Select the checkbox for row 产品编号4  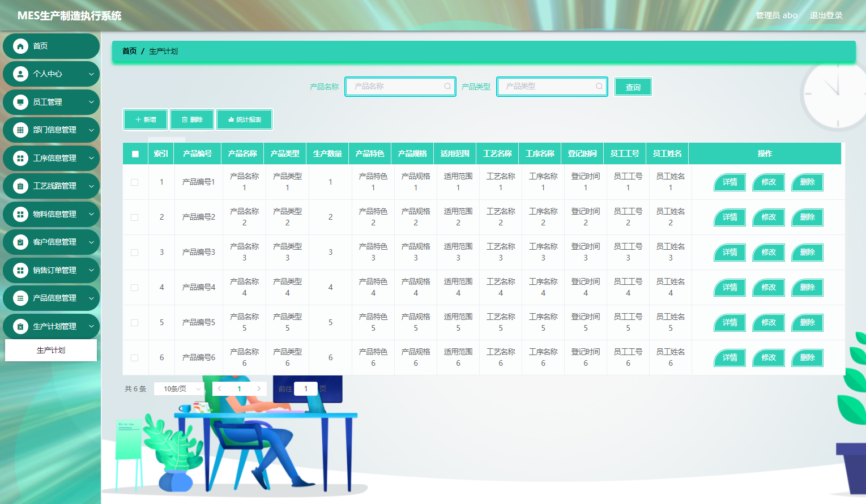(135, 288)
